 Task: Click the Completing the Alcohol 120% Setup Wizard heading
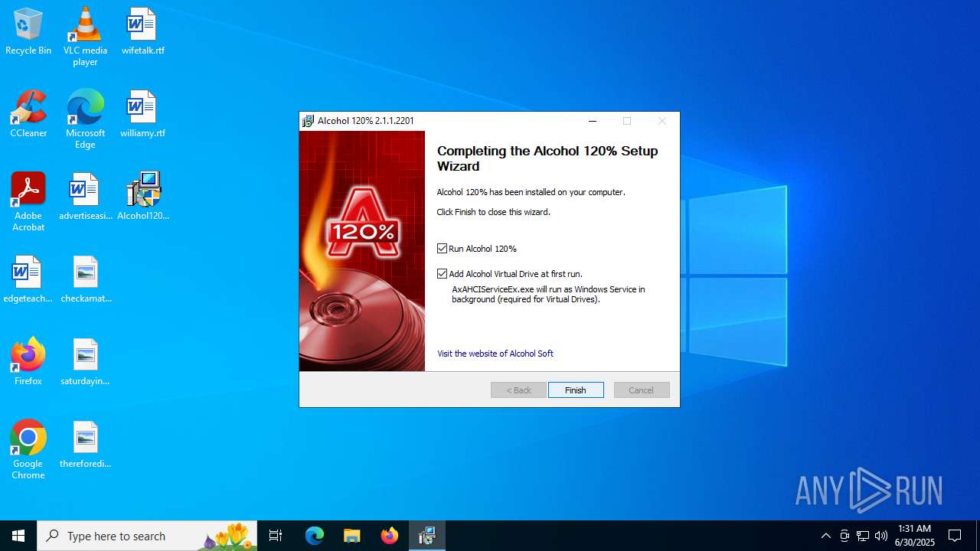tap(547, 158)
